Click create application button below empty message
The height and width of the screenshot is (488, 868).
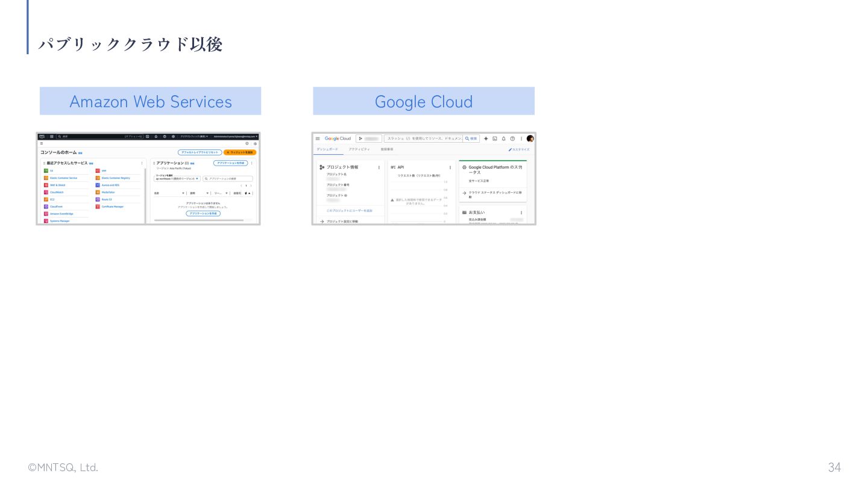203,213
